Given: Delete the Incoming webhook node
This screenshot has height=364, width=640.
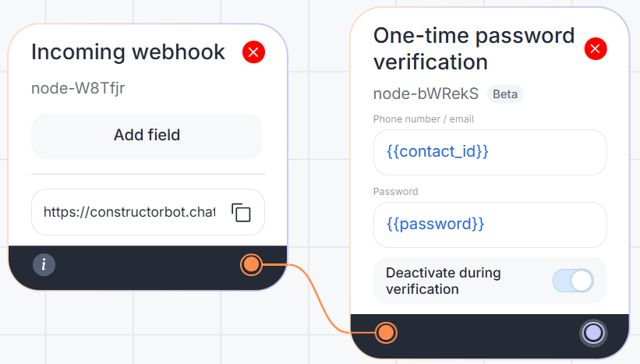Looking at the screenshot, I should coord(254,52).
